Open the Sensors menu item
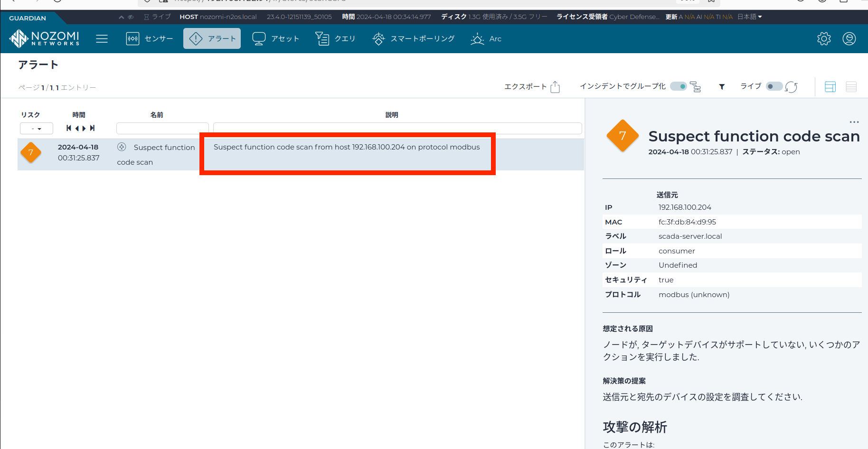The height and width of the screenshot is (449, 868). pyautogui.click(x=150, y=38)
